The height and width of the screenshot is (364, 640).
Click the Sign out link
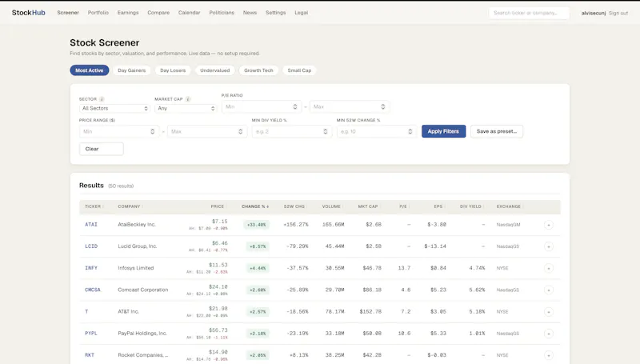tap(618, 13)
